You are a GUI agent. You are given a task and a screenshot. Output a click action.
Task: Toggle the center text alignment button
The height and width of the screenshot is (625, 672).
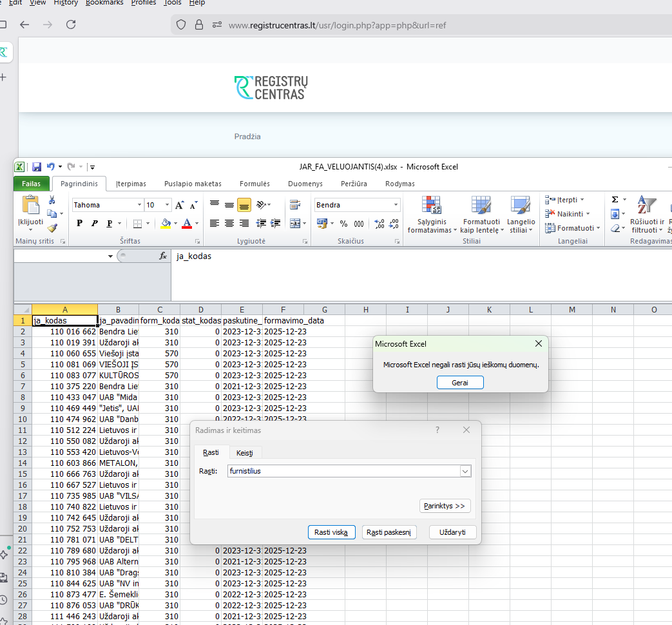tap(229, 224)
